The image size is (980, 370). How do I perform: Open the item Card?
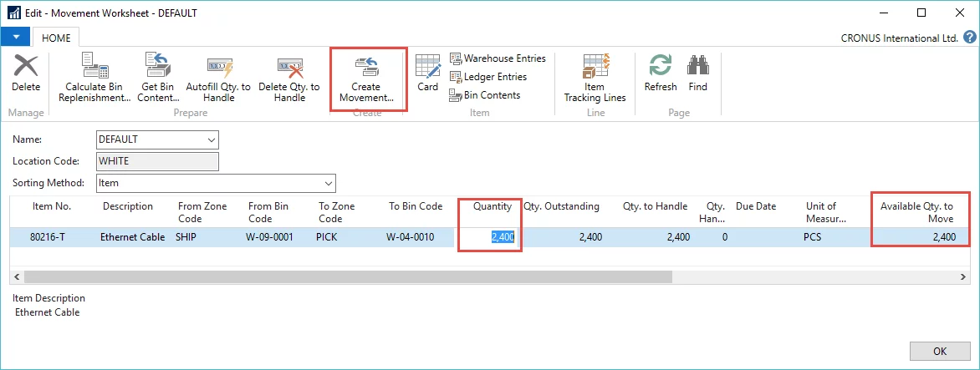click(427, 73)
